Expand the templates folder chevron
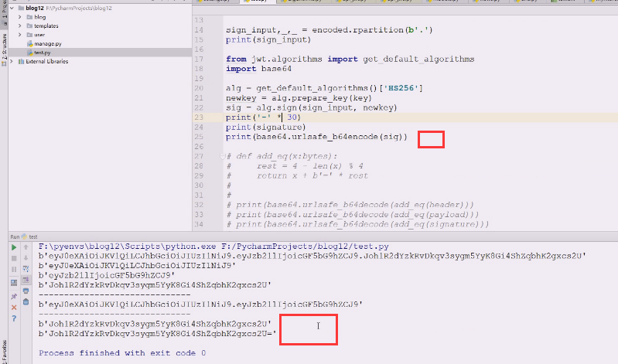The image size is (618, 364). pyautogui.click(x=19, y=26)
